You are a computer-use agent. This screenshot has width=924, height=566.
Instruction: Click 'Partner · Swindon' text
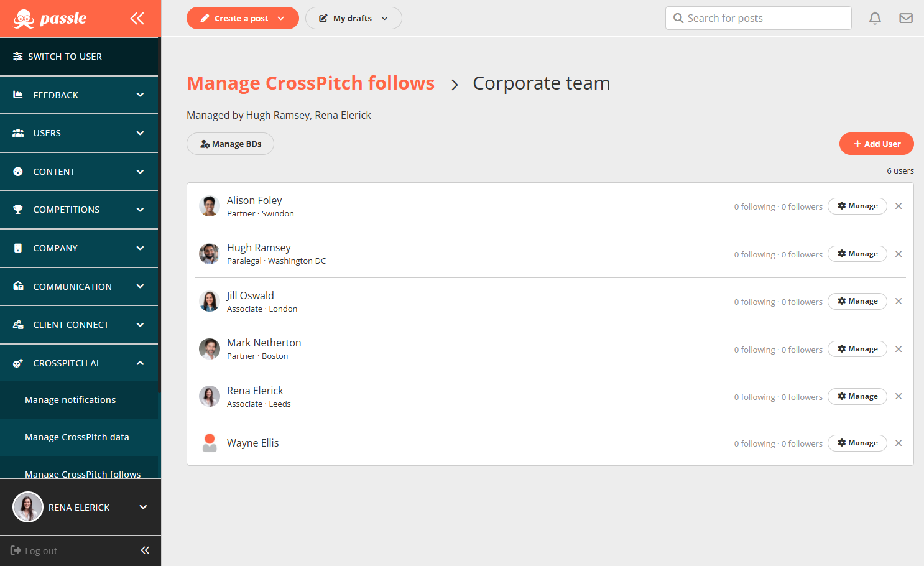tap(260, 214)
